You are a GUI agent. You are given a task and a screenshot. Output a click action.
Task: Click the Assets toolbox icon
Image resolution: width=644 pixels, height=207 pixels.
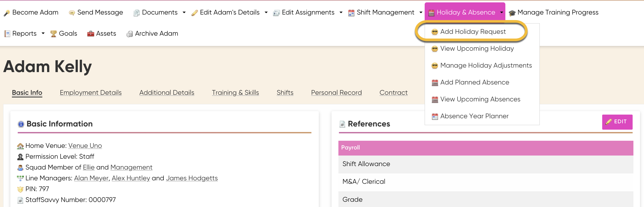coord(90,34)
